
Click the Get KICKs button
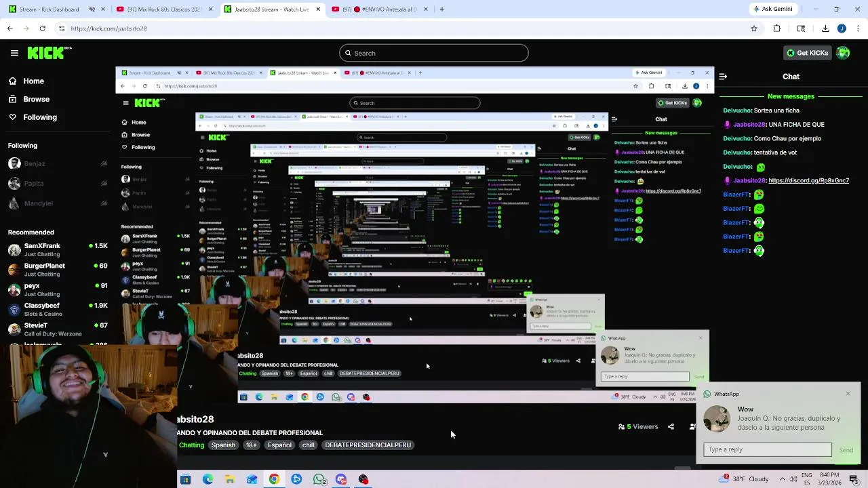(x=807, y=53)
